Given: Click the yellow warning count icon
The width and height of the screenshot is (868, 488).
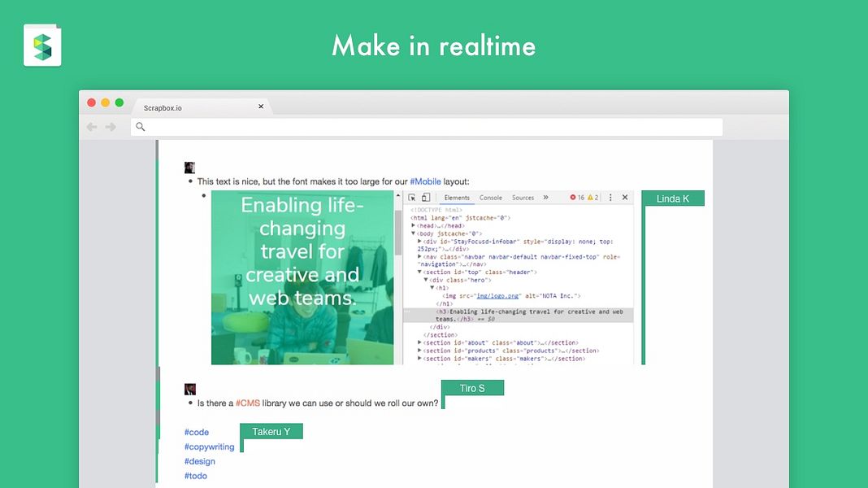Looking at the screenshot, I should 590,197.
